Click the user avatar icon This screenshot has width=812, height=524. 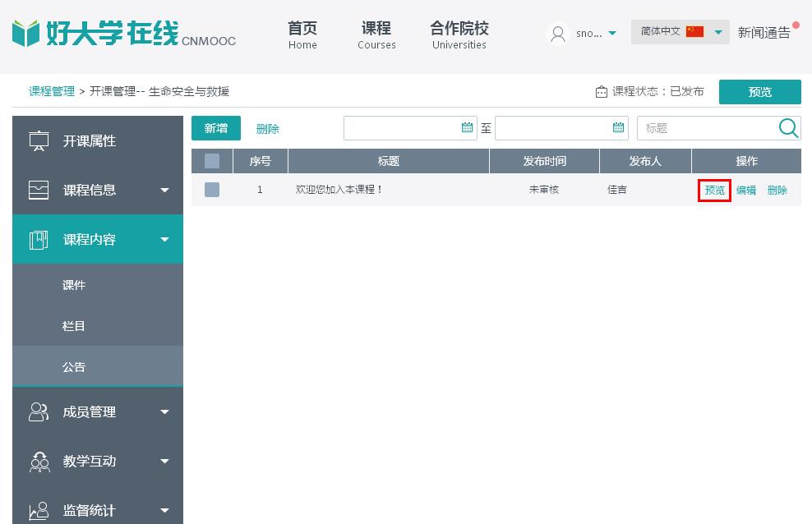tap(559, 34)
